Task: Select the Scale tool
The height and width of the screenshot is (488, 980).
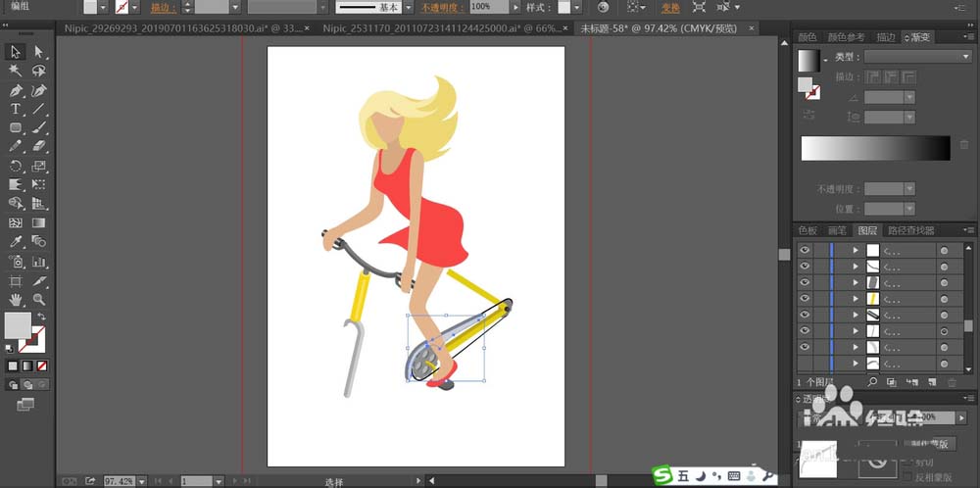Action: [39, 167]
